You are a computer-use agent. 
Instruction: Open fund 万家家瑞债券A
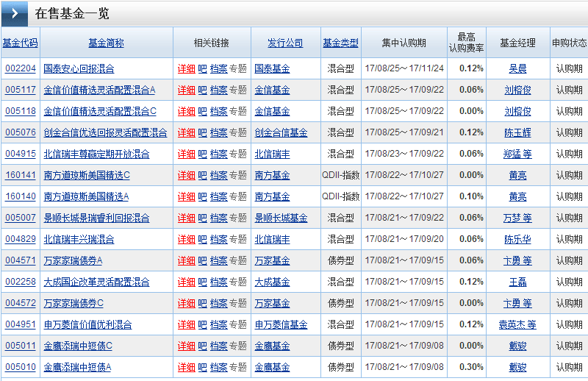tap(73, 260)
